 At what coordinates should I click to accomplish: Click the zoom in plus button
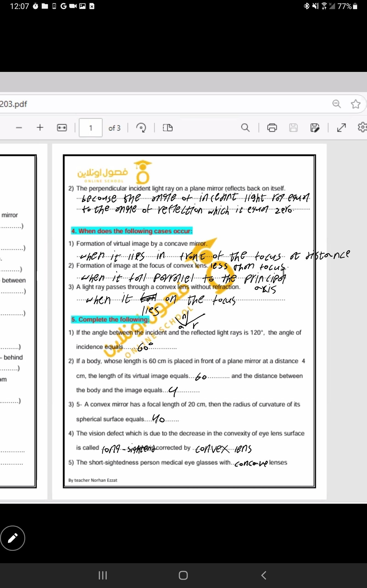(40, 127)
